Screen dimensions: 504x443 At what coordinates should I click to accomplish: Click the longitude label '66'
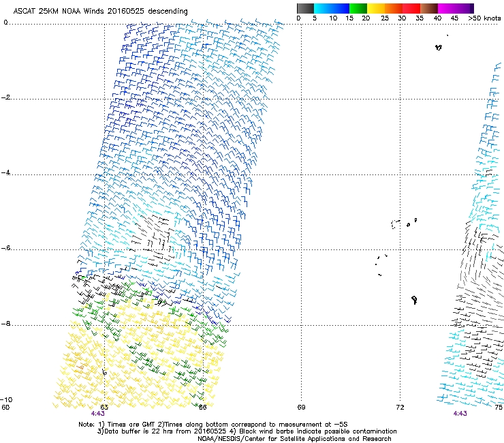click(x=202, y=408)
